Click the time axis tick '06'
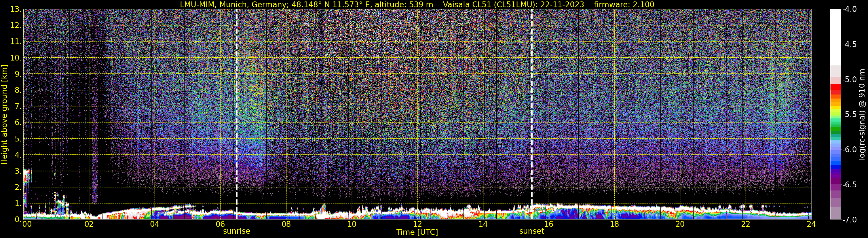This screenshot has width=868, height=238. tap(220, 224)
